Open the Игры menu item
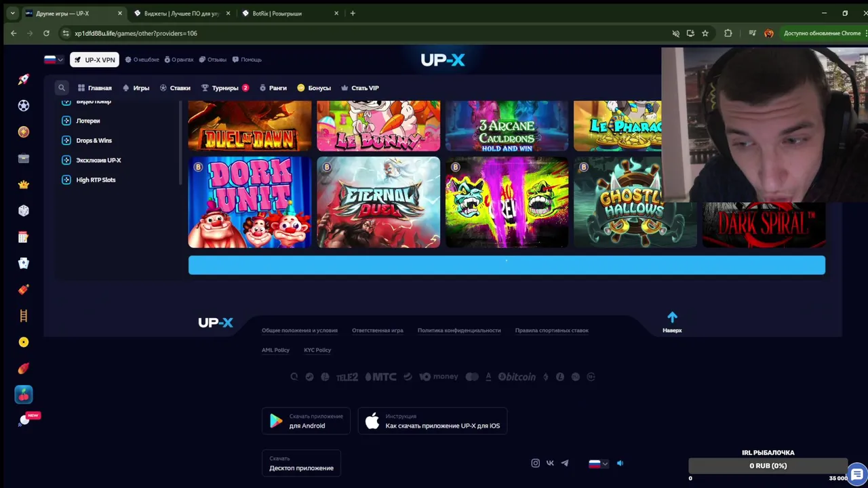 coord(136,88)
